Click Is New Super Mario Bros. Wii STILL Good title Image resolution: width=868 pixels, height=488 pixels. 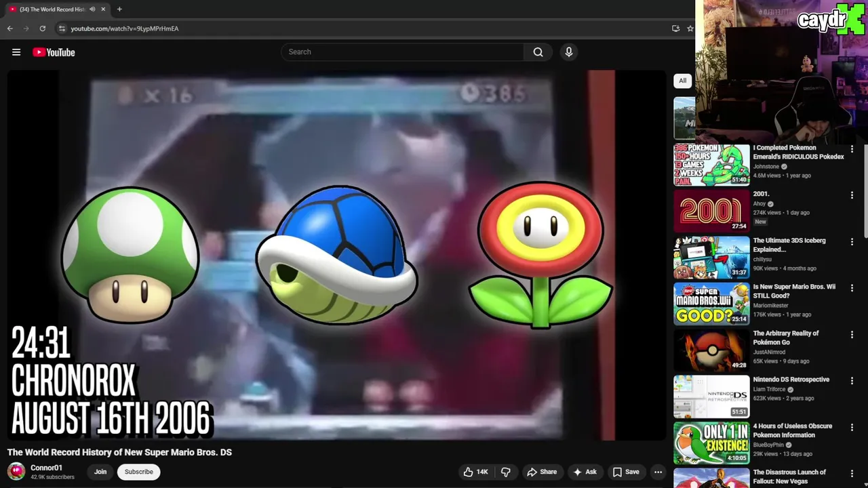[794, 291]
